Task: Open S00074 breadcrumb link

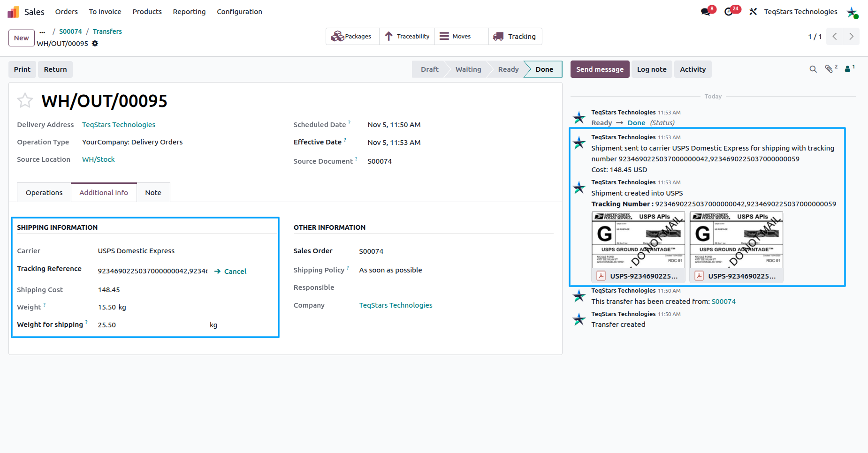Action: (x=70, y=31)
